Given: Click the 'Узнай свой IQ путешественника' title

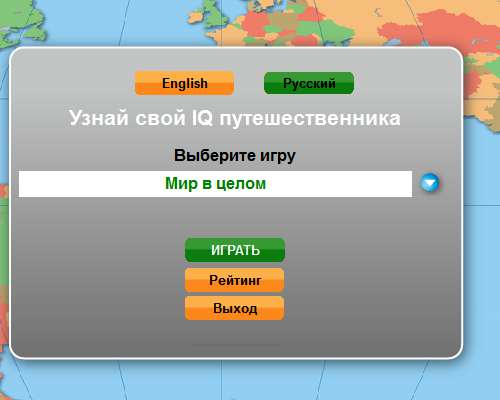Looking at the screenshot, I should tap(235, 118).
